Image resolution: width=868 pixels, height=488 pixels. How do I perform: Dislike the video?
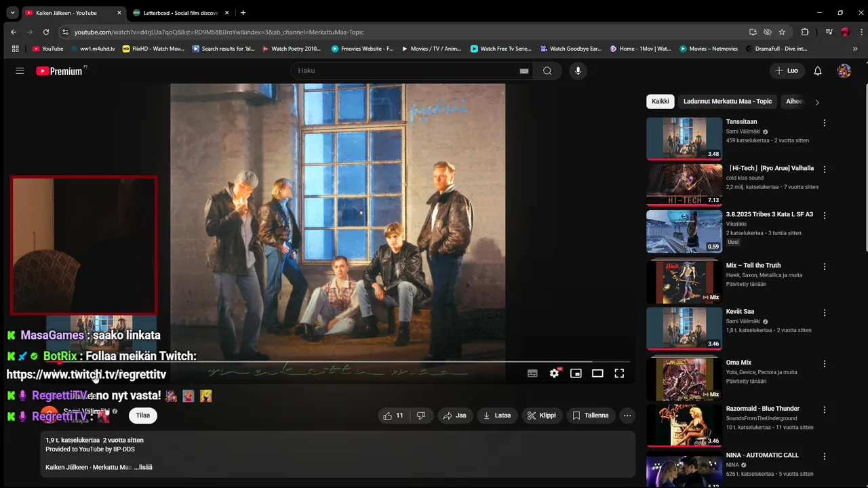pos(421,415)
